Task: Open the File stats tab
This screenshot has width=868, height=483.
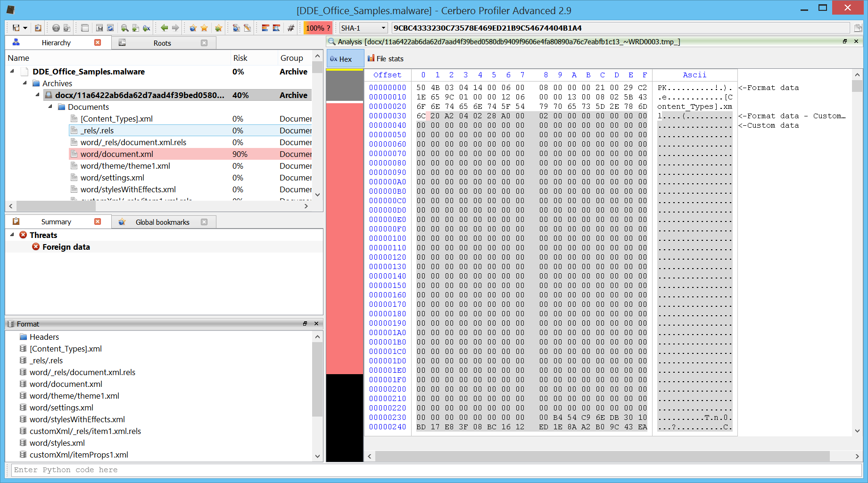Action: coord(386,58)
